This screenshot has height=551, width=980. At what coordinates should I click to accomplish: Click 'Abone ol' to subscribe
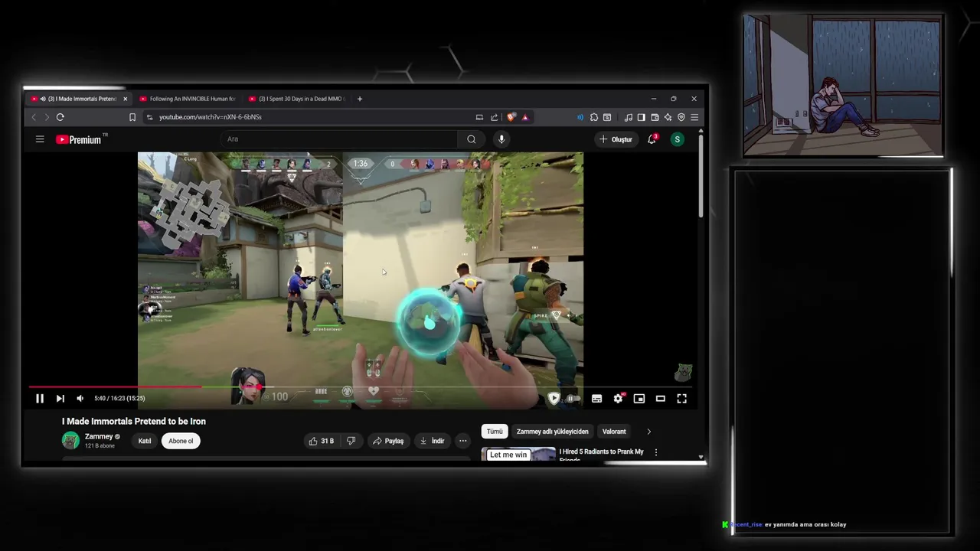pyautogui.click(x=181, y=441)
